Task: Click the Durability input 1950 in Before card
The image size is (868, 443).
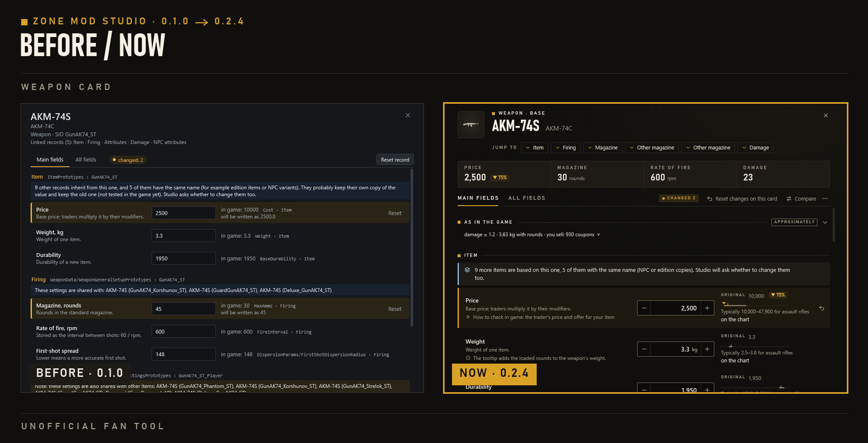Action: [x=184, y=258]
